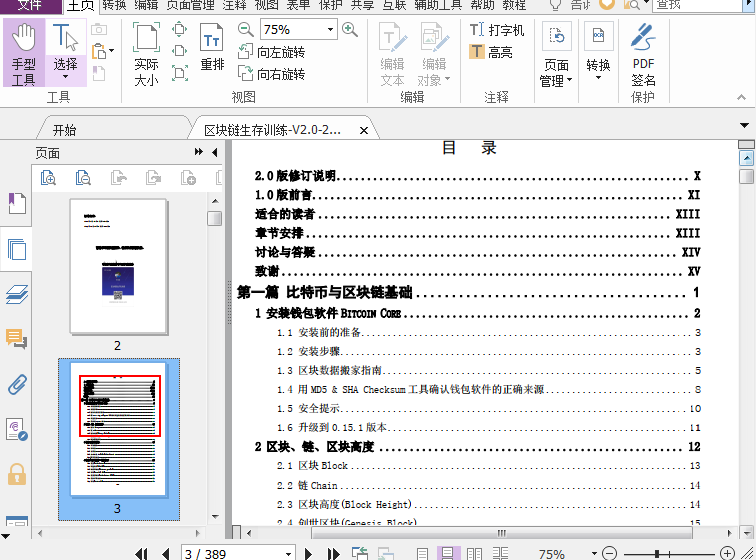Image resolution: width=756 pixels, height=560 pixels.
Task: Open the Comments side panel
Action: pyautogui.click(x=17, y=339)
